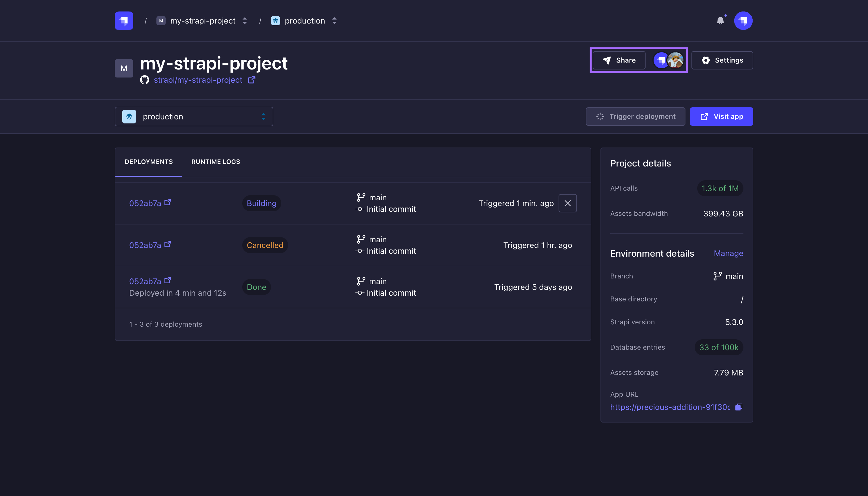Copy the App URL to clipboard
868x496 pixels.
(x=739, y=407)
